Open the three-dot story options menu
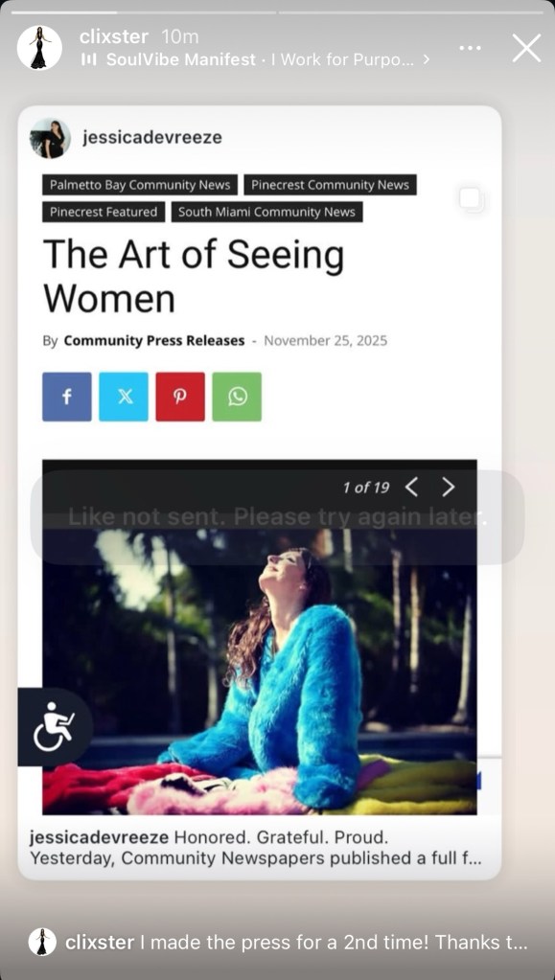Image resolution: width=555 pixels, height=980 pixels. [x=470, y=48]
